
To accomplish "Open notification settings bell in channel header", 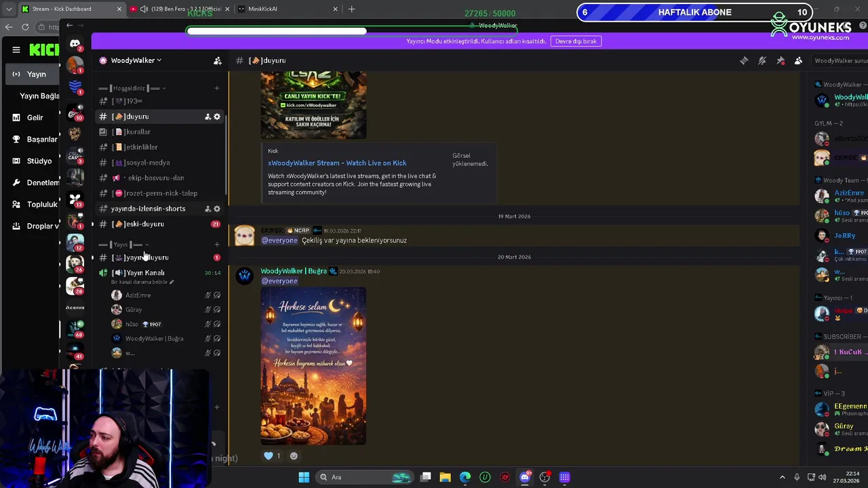I will tap(762, 60).
